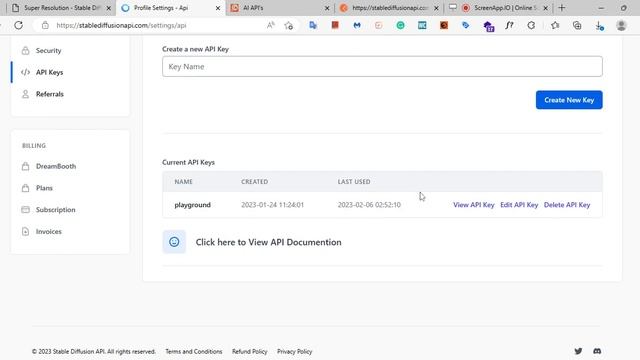Close the Profile Settings browser tab
The image size is (640, 360).
[218, 8]
